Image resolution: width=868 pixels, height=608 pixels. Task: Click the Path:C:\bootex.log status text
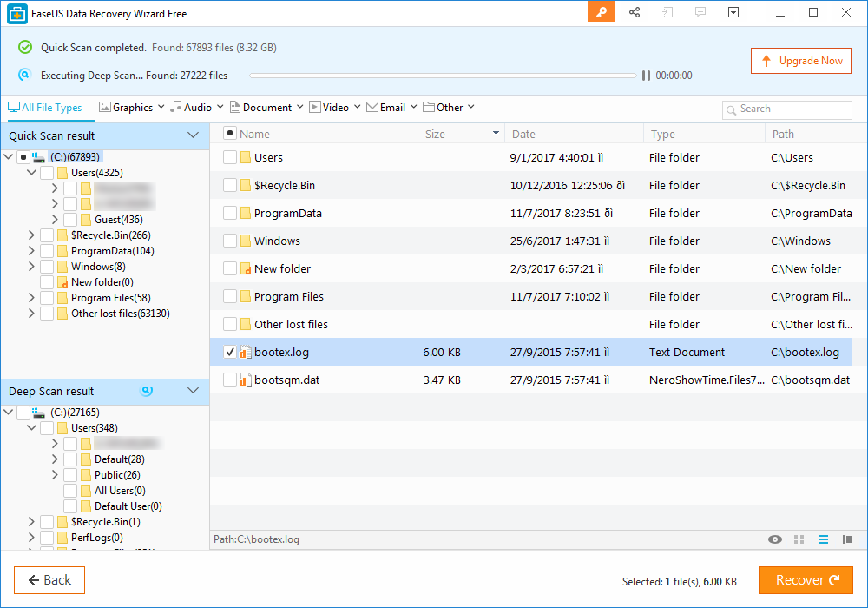256,539
